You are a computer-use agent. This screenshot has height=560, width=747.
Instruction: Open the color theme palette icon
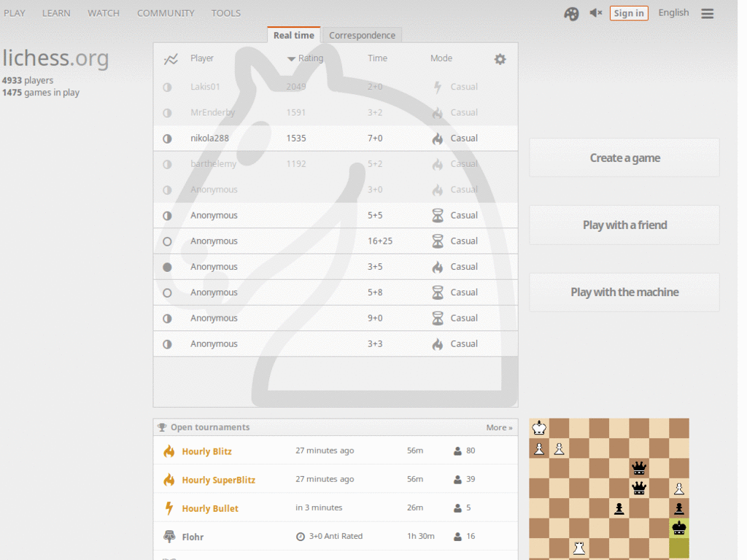point(571,12)
